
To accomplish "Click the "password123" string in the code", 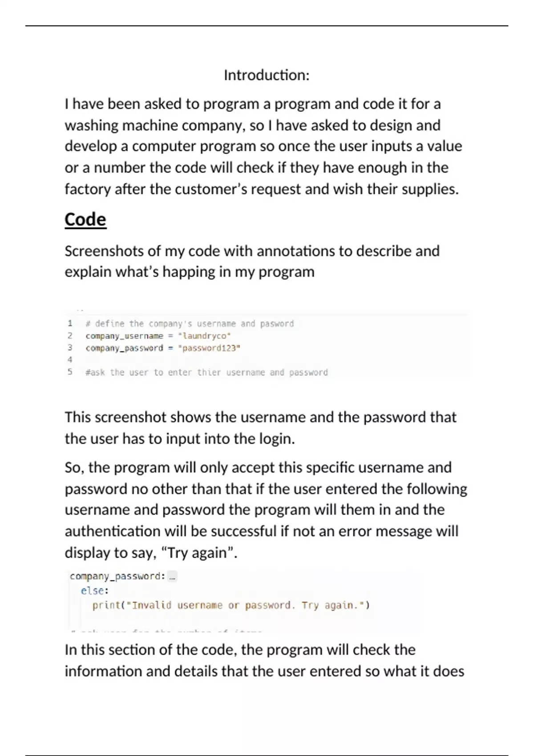I will coord(209,348).
